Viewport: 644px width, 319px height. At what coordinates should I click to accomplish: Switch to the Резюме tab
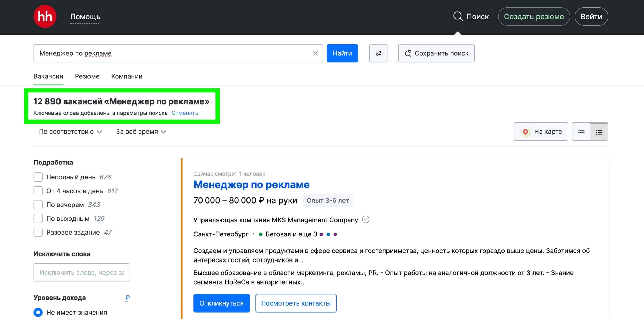coord(87,76)
